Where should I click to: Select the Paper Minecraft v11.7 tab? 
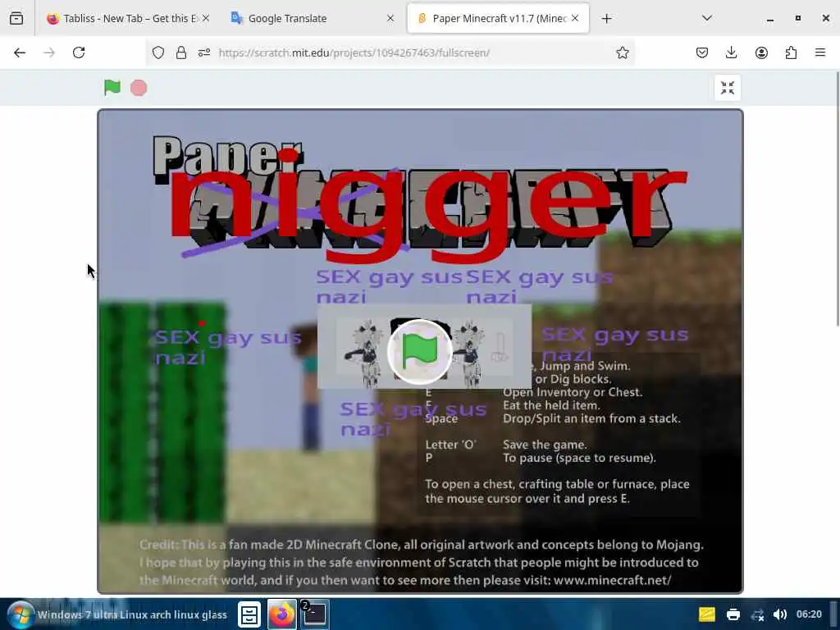[498, 19]
